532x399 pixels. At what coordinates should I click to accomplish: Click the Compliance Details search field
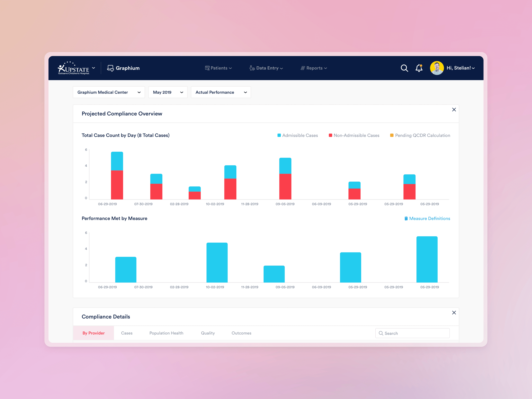(x=412, y=333)
